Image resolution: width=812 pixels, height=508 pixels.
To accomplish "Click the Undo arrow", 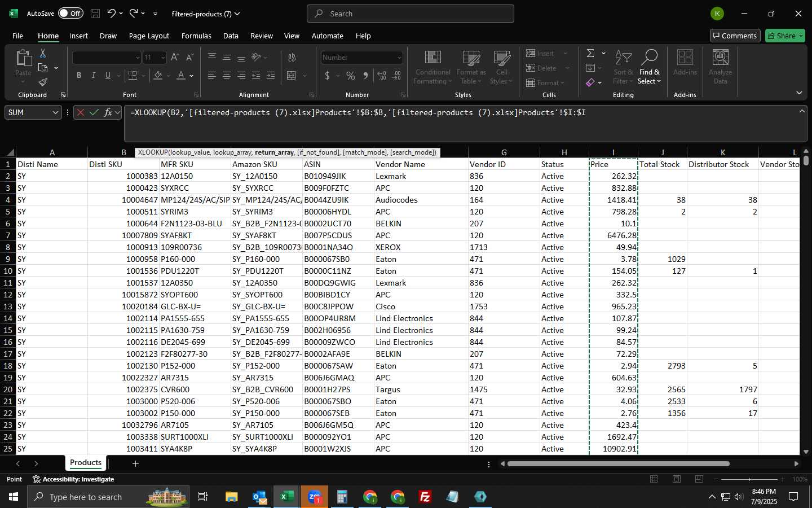I will 112,13.
